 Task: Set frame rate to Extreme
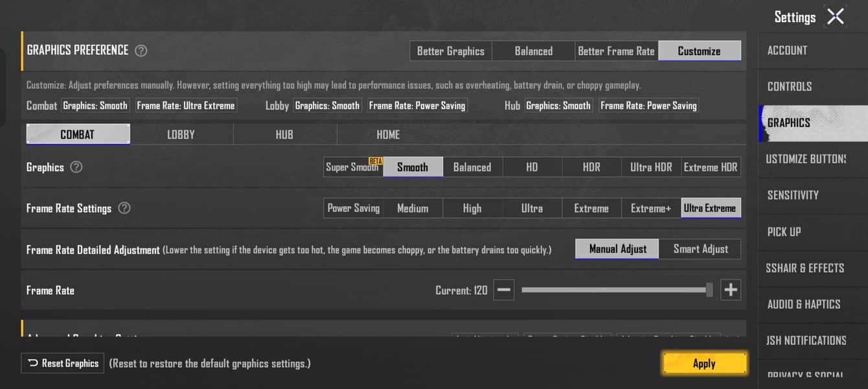[x=592, y=208]
